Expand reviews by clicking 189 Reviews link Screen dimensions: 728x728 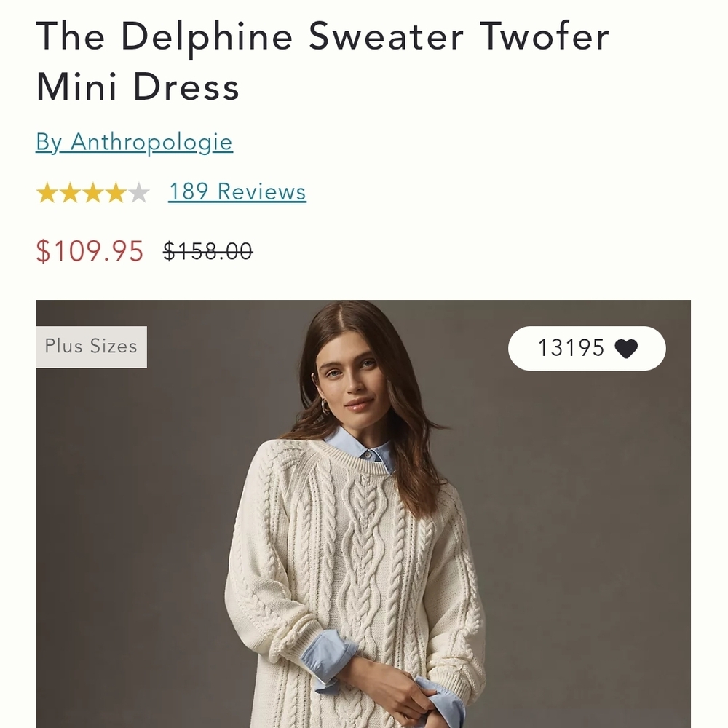237,191
